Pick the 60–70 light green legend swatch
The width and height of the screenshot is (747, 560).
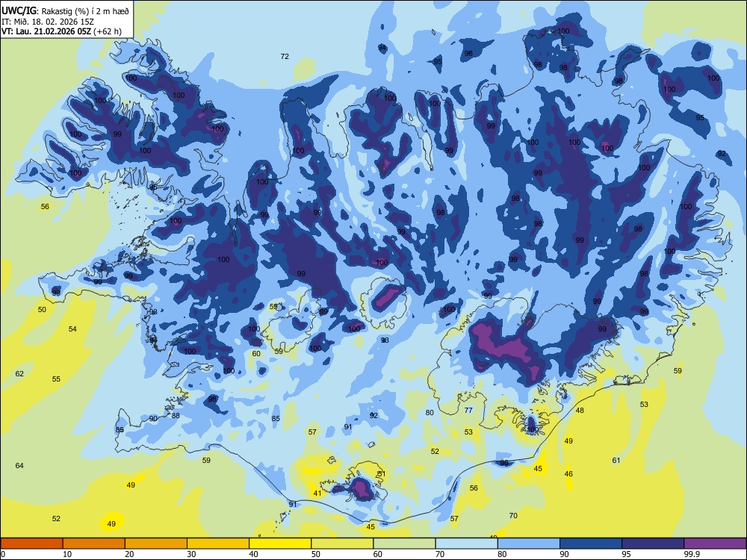(404, 544)
